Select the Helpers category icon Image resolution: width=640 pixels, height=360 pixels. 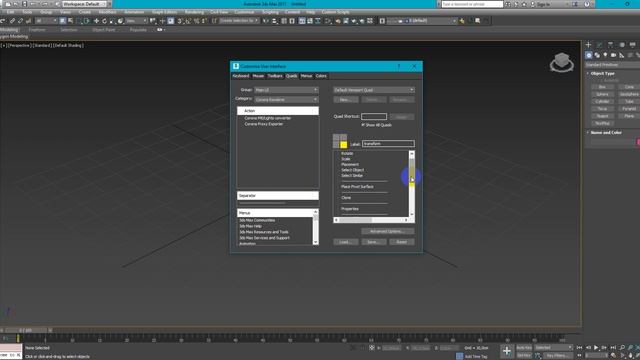[622, 55]
